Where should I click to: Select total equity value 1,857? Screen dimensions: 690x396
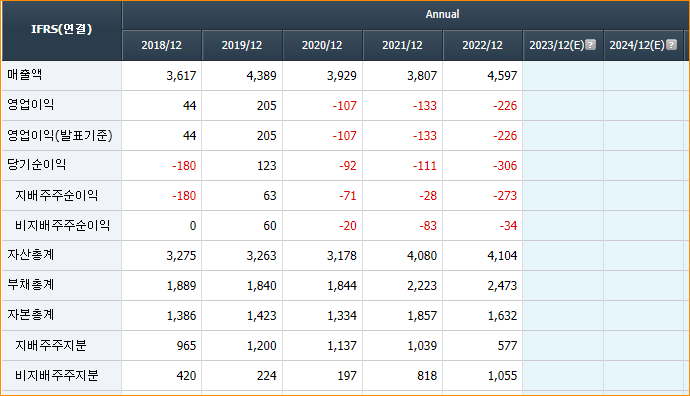click(x=422, y=316)
